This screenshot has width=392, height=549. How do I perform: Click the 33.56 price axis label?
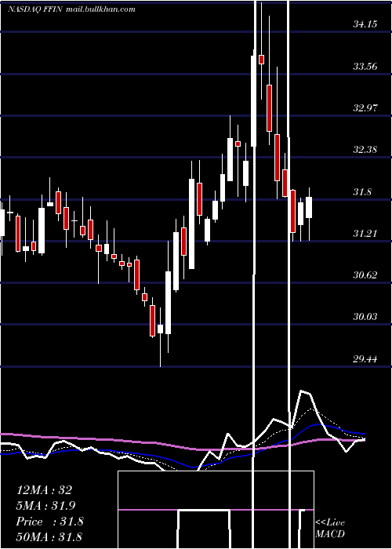365,66
